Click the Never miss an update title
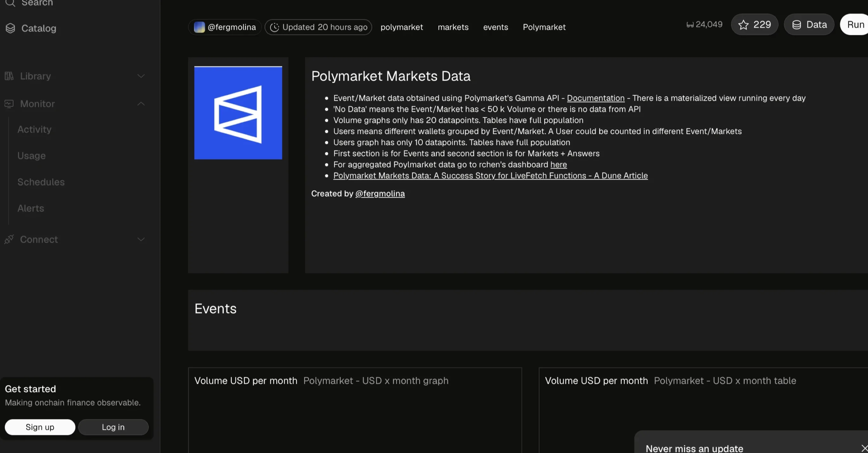Viewport: 868px width, 453px height. tap(694, 448)
